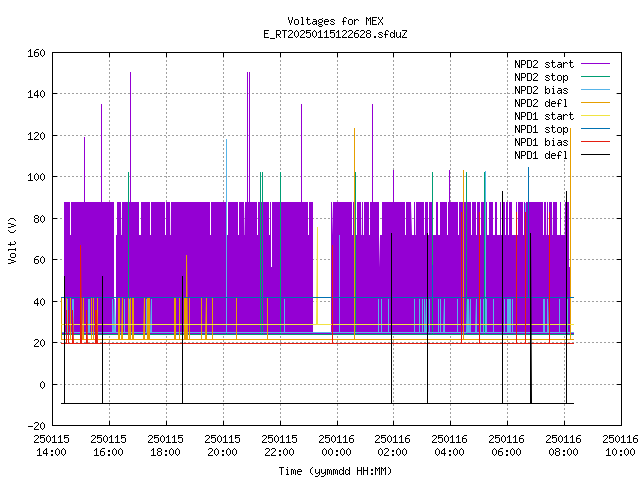Click the Time (yymmdd HH:MM) axis label

pos(335,471)
